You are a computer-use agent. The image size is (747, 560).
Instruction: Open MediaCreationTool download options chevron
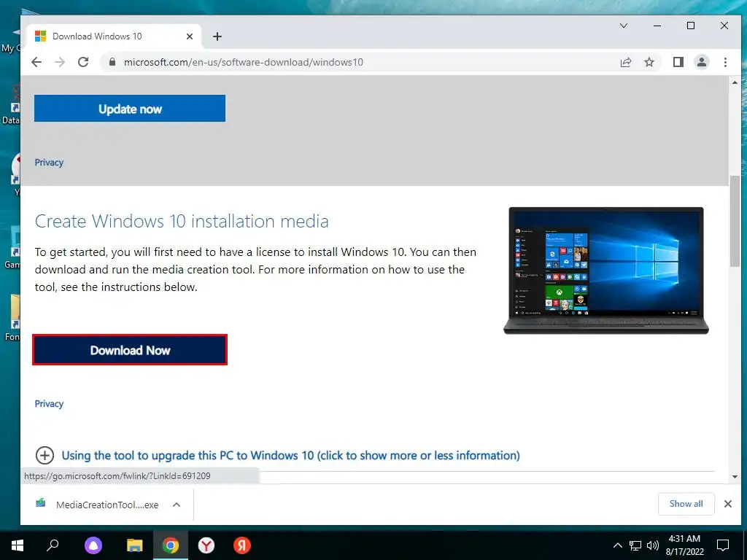(x=177, y=505)
